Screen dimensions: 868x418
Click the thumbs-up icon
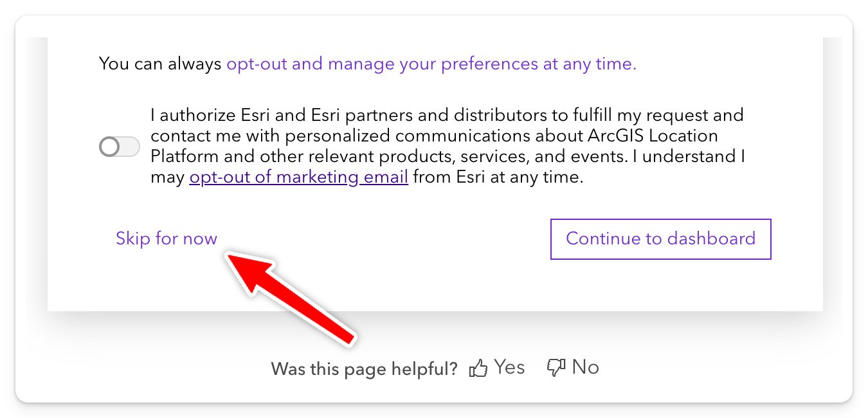[478, 368]
